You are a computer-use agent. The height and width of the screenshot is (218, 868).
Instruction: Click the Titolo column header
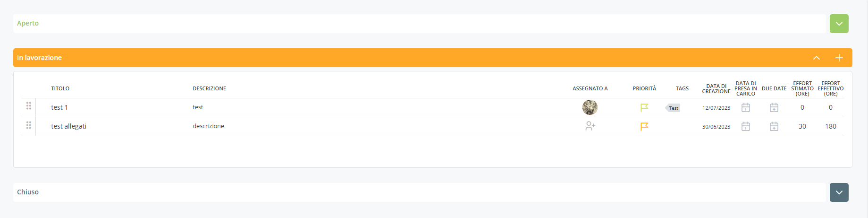tap(60, 88)
